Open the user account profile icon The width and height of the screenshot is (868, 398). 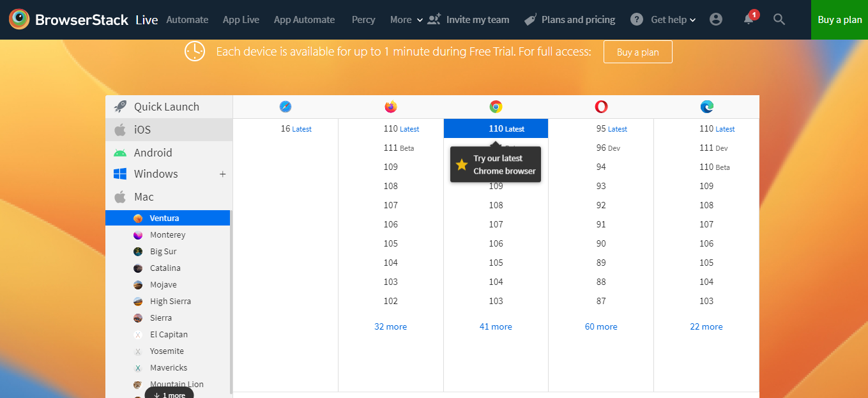click(716, 19)
